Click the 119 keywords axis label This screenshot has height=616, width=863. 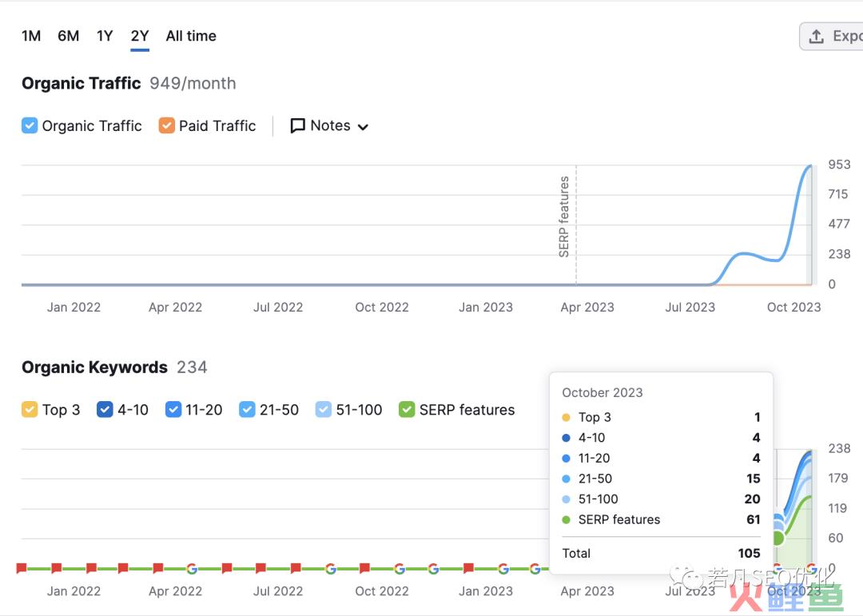pos(837,508)
